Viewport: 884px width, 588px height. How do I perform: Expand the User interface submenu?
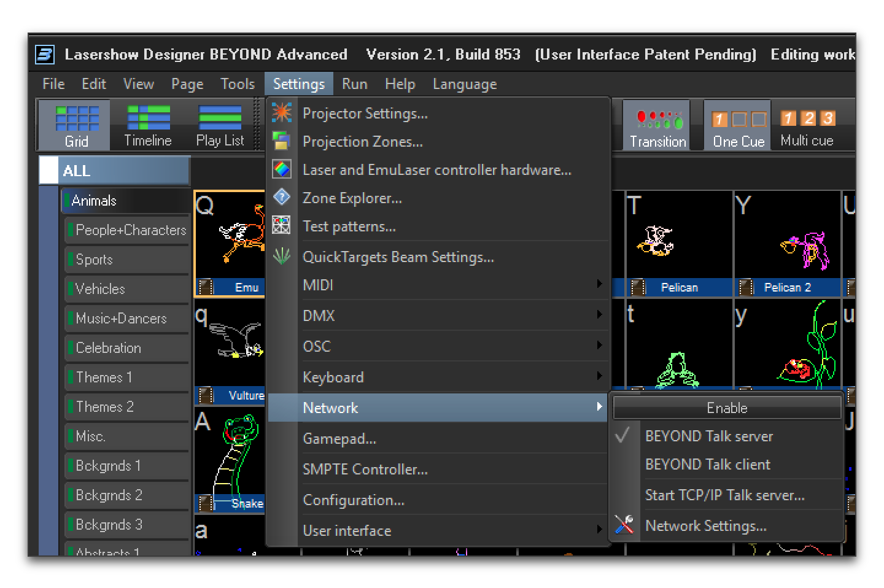point(438,530)
